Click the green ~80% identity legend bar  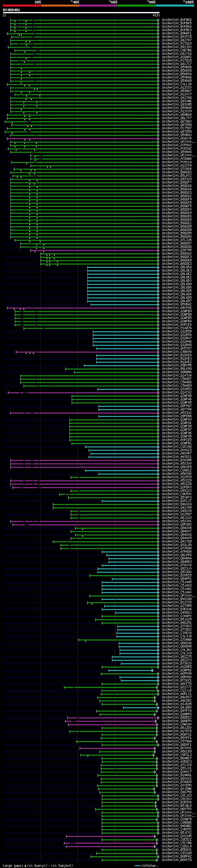click(x=137, y=6)
